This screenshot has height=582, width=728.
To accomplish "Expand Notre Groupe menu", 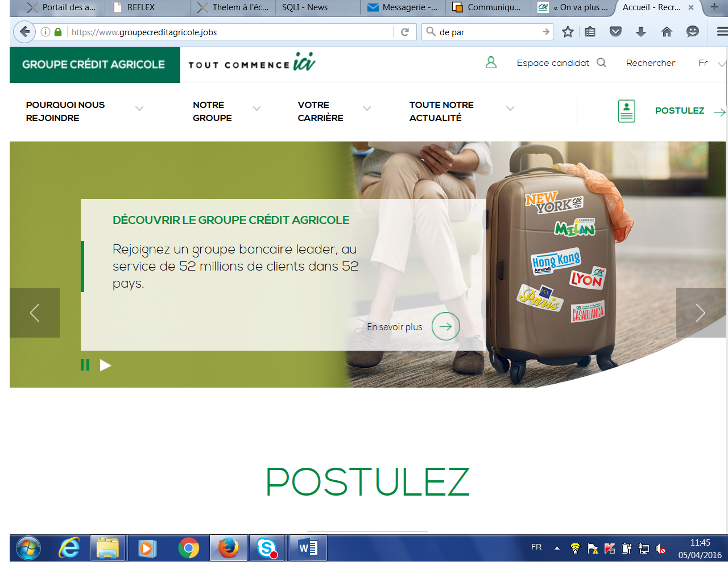I will click(x=257, y=108).
